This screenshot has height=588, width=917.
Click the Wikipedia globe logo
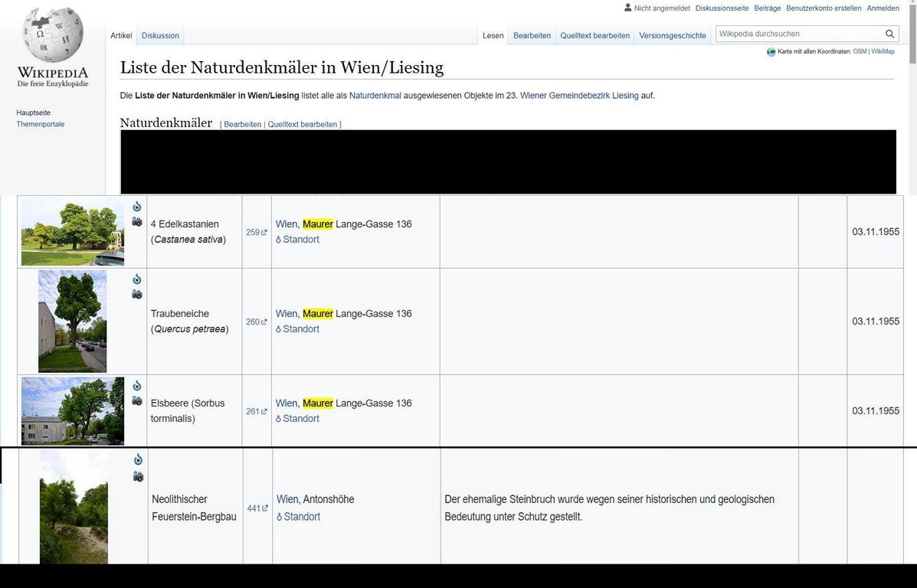point(53,36)
